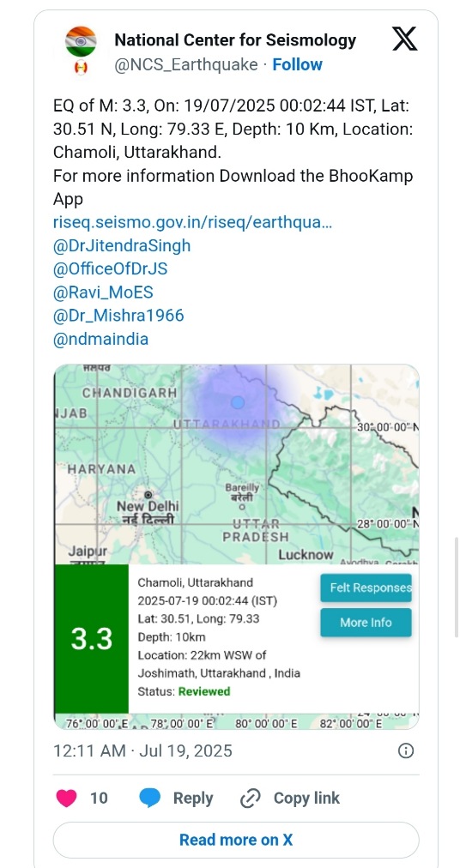The image size is (472, 868).
Task: Open the riseq.seismo.gov.in link
Action: (193, 222)
